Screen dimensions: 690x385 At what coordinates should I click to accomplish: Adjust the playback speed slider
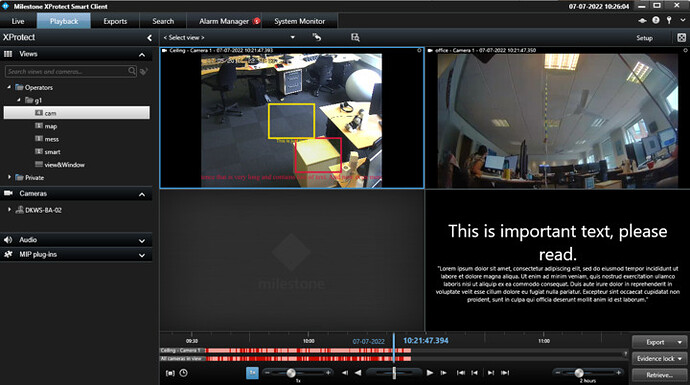tap(291, 373)
